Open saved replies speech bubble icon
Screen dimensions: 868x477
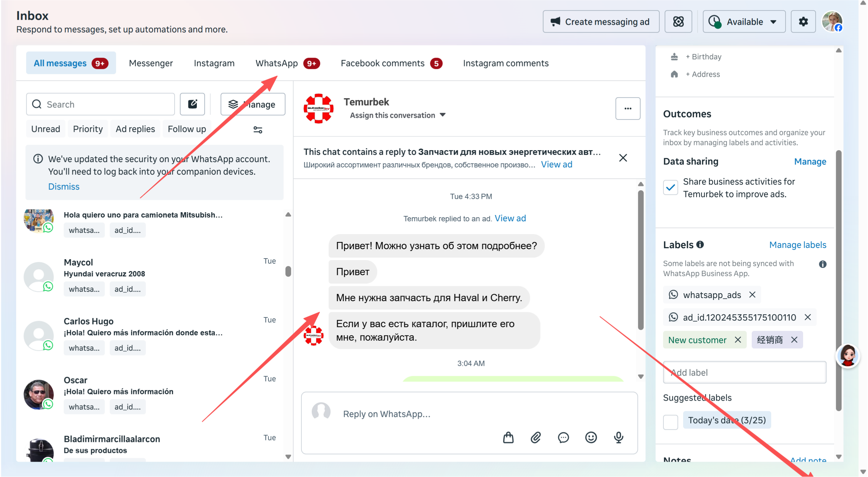coord(563,438)
